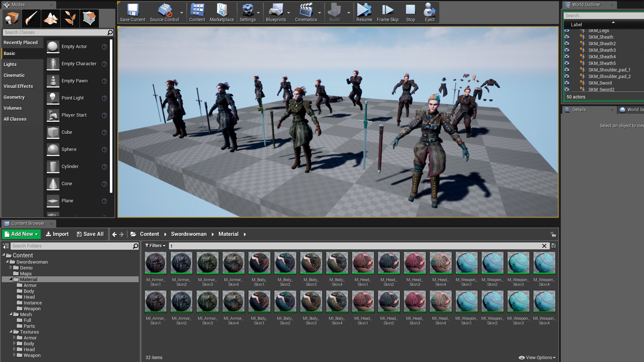Select the Foliage mode icon
The width and height of the screenshot is (644, 362).
click(70, 18)
